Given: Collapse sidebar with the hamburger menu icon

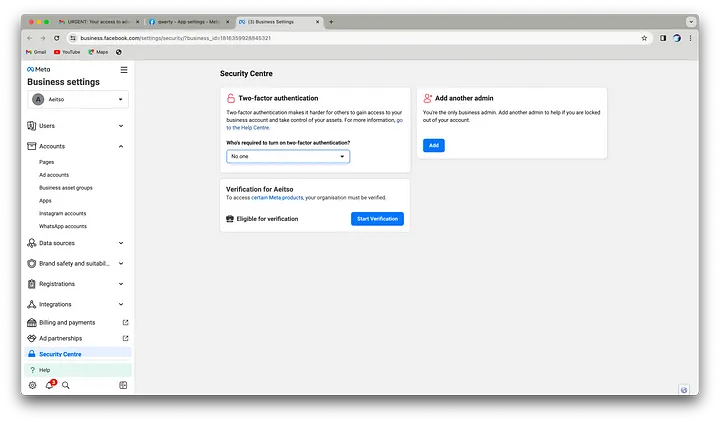Looking at the screenshot, I should [x=124, y=70].
